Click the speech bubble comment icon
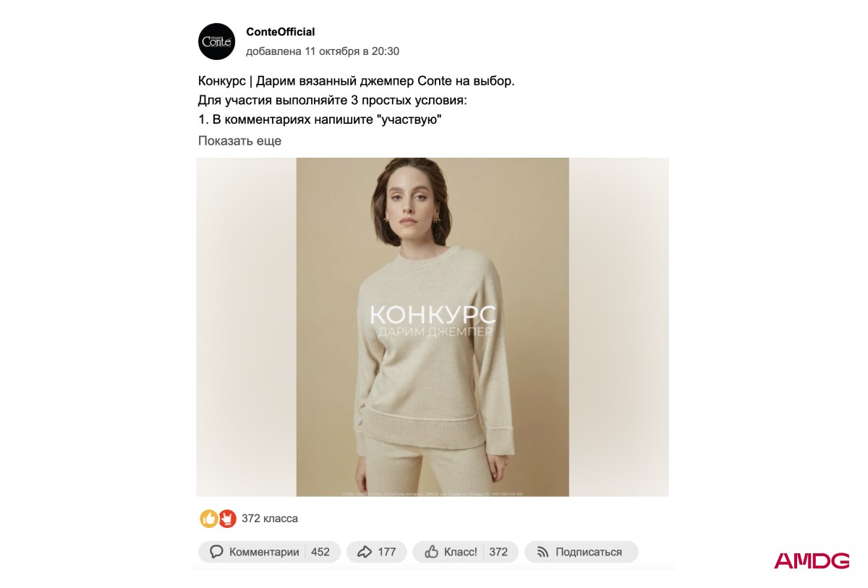 [x=216, y=552]
